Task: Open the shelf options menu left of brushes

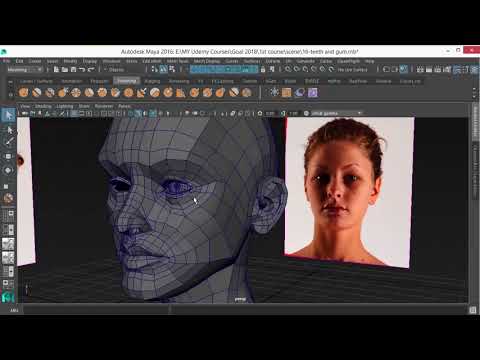Action: point(11,95)
